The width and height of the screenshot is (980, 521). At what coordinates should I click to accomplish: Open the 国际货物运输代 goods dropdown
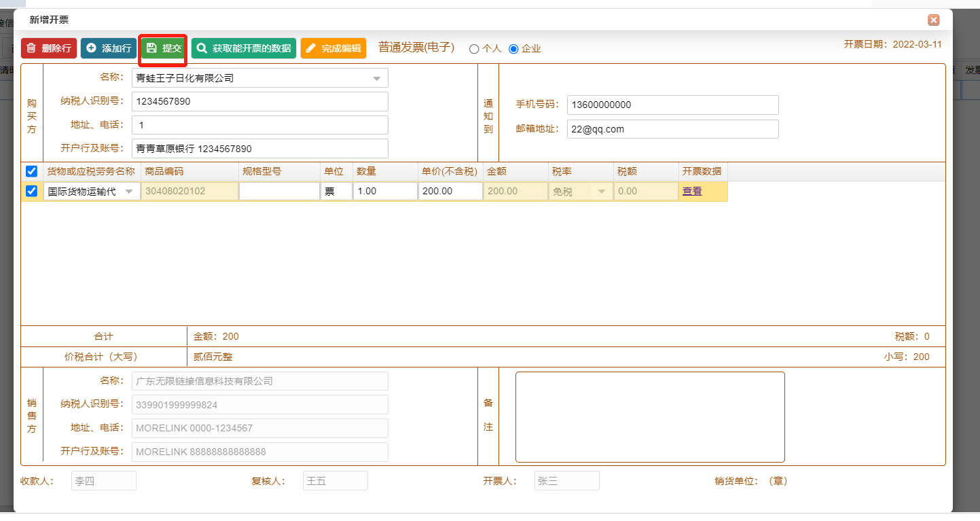point(129,192)
